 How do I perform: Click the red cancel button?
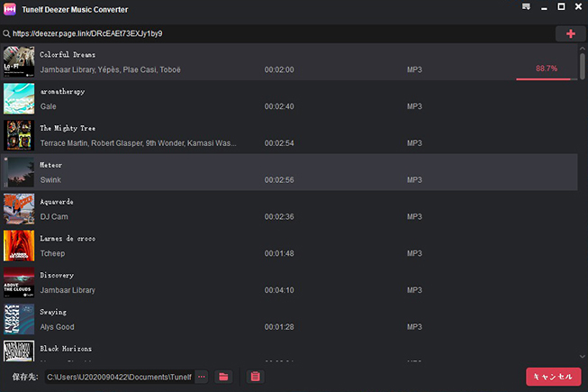[553, 377]
